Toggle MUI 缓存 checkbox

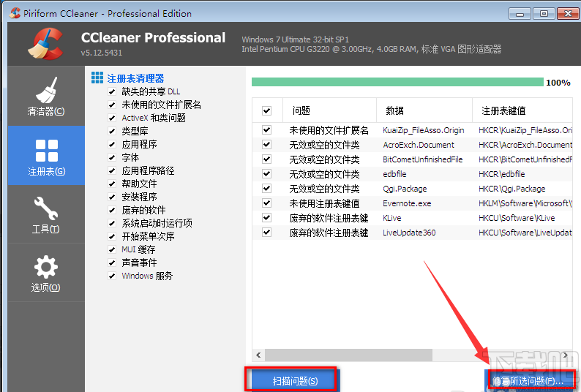[112, 249]
